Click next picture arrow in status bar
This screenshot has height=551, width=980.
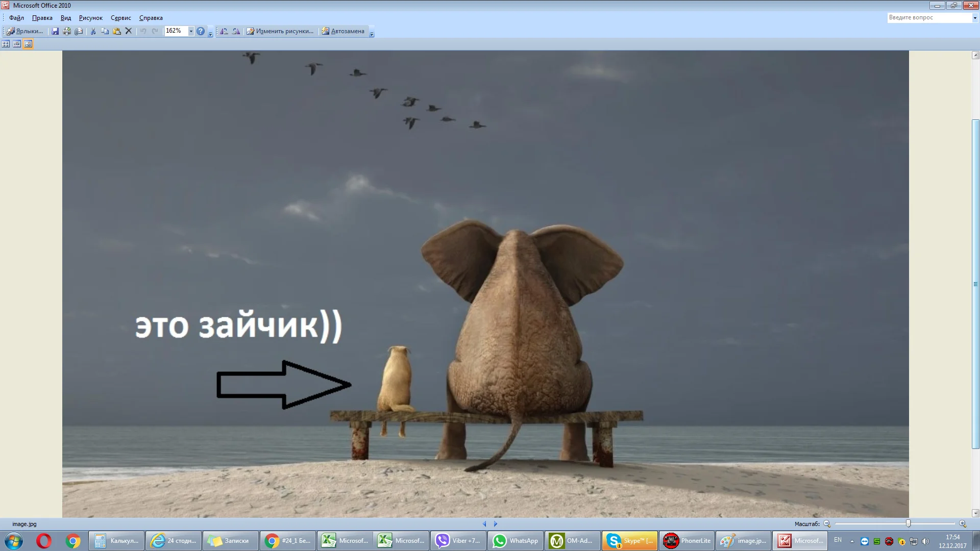pos(495,524)
